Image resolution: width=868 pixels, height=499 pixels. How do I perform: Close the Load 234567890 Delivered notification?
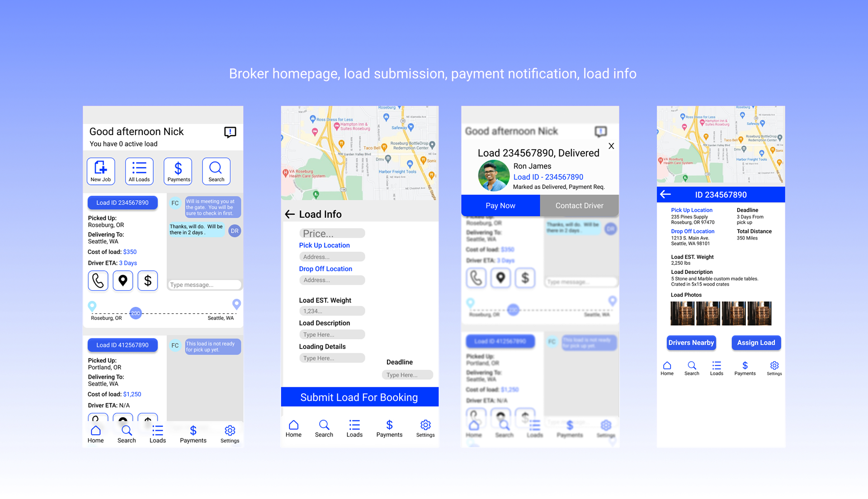(611, 146)
